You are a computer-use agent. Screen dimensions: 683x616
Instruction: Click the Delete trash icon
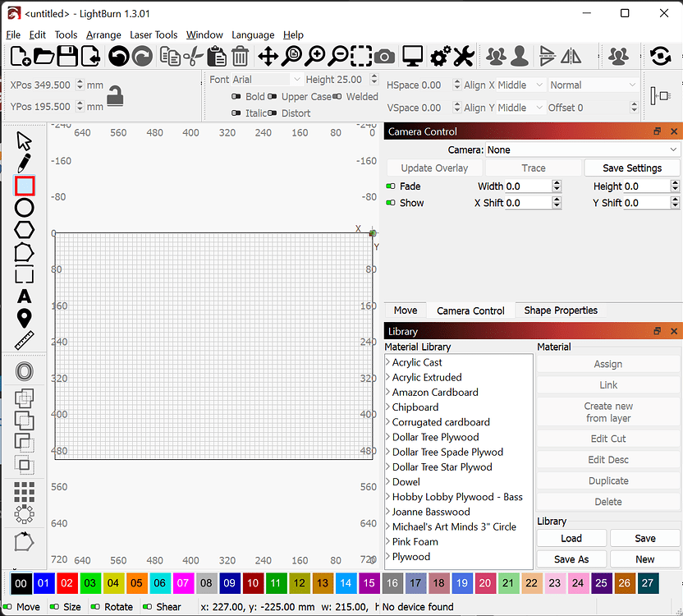[240, 57]
